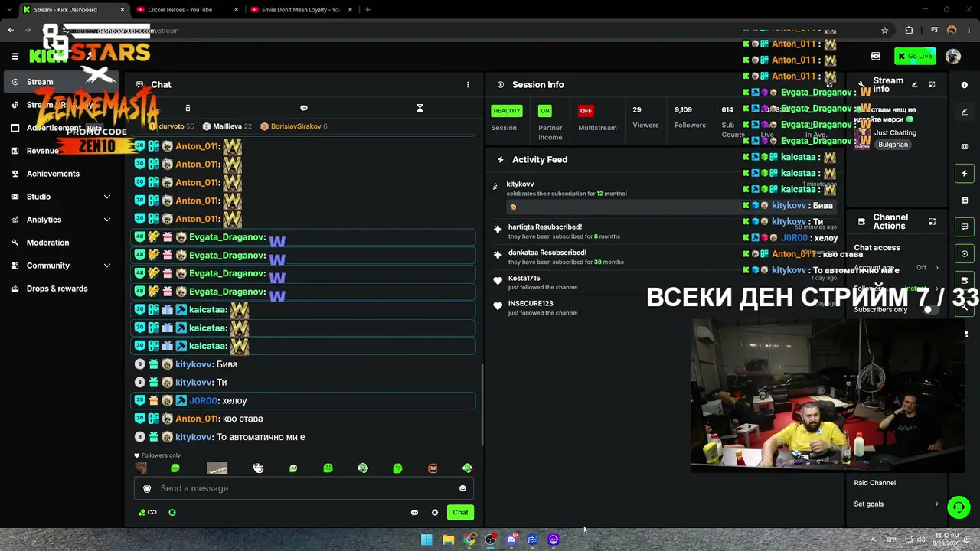Click the Partner Income ON badge
The height and width of the screenshot is (551, 980).
544,111
